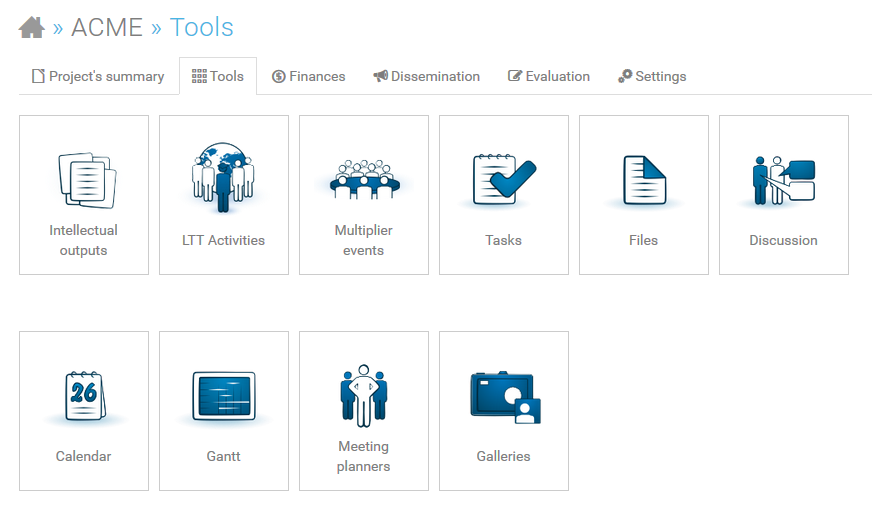This screenshot has width=872, height=516.
Task: Go to the Dissemination tab
Action: [427, 76]
